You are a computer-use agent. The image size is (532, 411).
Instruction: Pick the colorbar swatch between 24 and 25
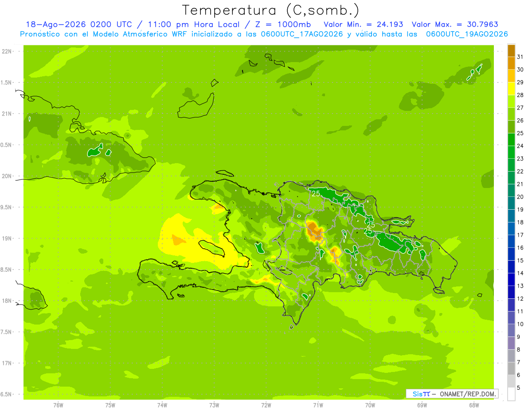pos(511,139)
